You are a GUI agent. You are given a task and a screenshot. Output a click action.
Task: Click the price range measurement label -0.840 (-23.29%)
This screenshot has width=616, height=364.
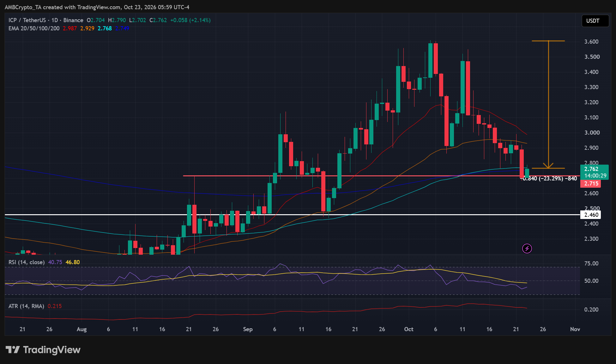549,179
